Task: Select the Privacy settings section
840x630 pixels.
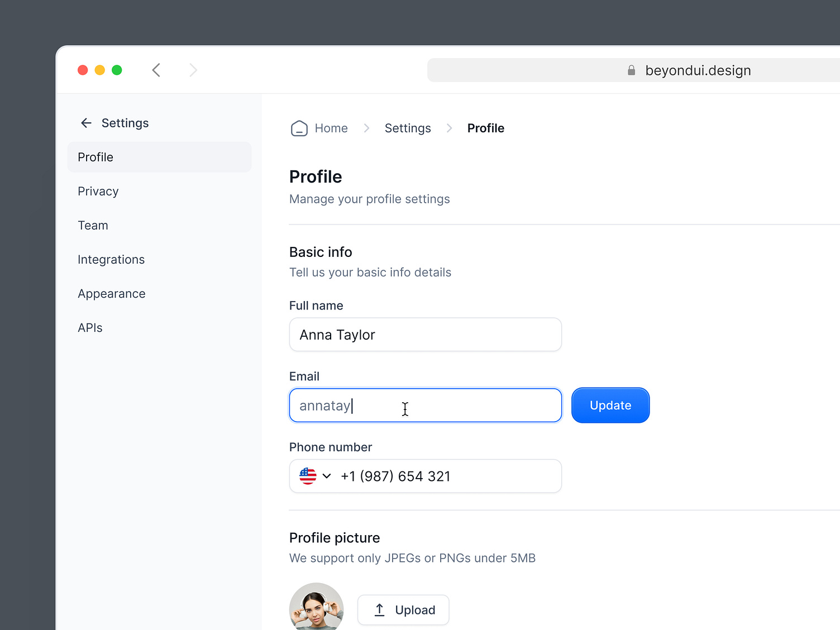Action: tap(98, 191)
